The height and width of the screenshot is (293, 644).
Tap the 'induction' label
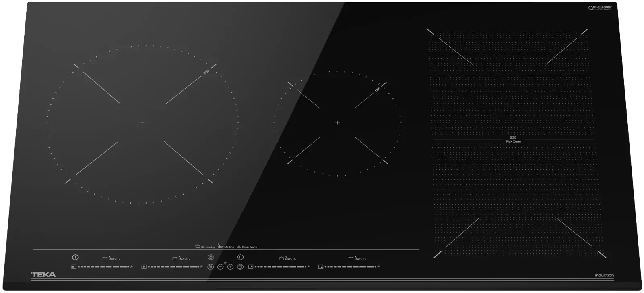pos(604,275)
